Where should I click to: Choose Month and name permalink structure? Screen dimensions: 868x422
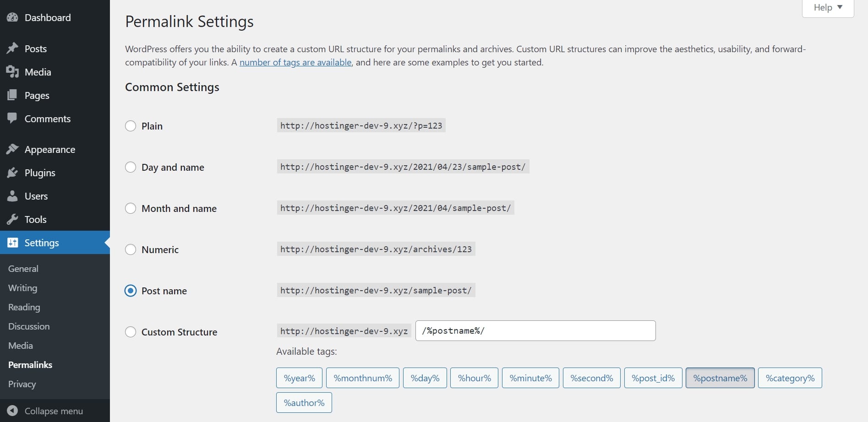point(131,208)
